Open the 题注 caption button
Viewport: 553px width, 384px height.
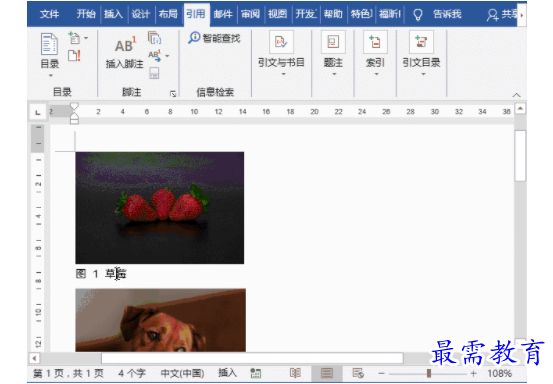333,52
